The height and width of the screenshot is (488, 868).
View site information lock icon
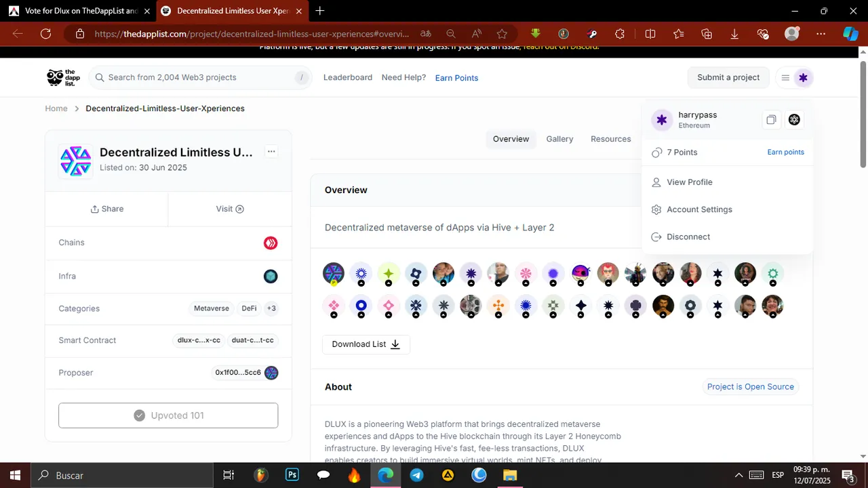79,34
